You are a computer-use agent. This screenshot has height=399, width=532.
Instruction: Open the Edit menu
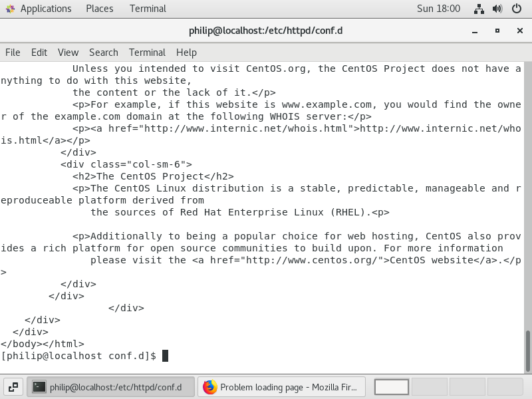pyautogui.click(x=39, y=53)
